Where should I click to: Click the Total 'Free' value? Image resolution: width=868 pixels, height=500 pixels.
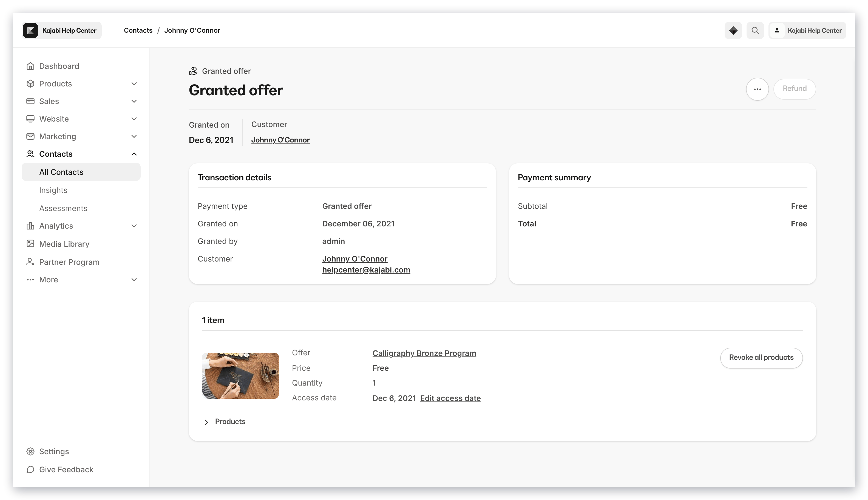798,224
